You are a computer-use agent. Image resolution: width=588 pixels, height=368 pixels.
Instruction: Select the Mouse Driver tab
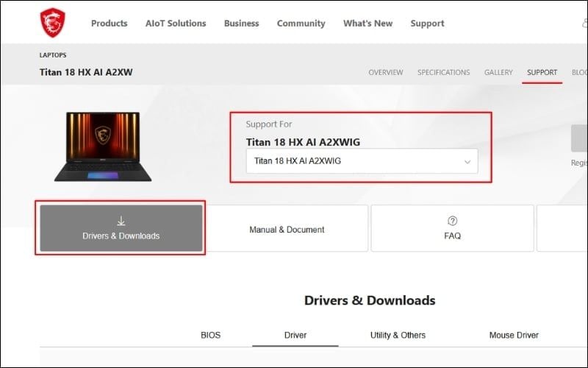514,335
